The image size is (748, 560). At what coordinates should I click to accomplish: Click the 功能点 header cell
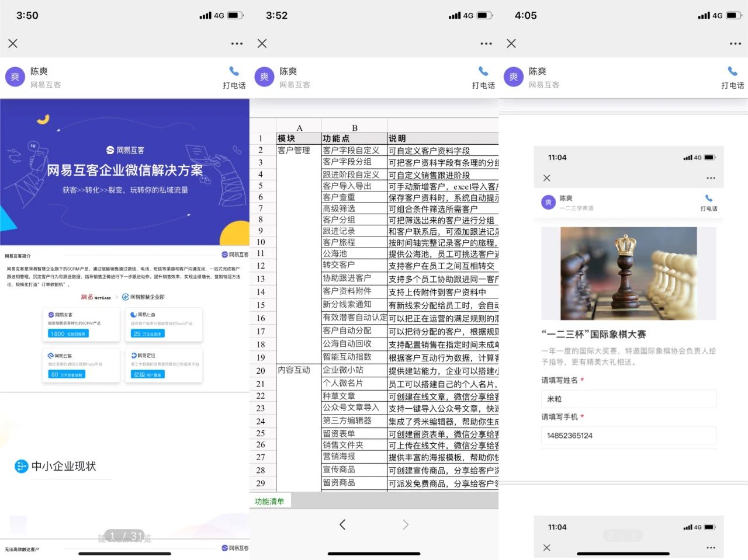(x=354, y=138)
